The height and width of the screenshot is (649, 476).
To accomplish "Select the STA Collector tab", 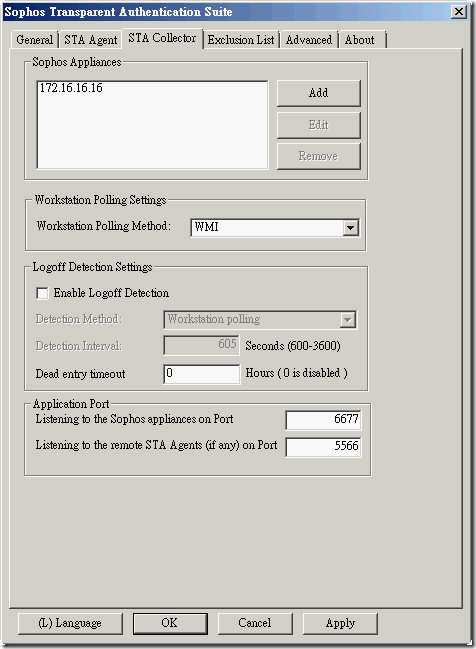I will click(162, 38).
